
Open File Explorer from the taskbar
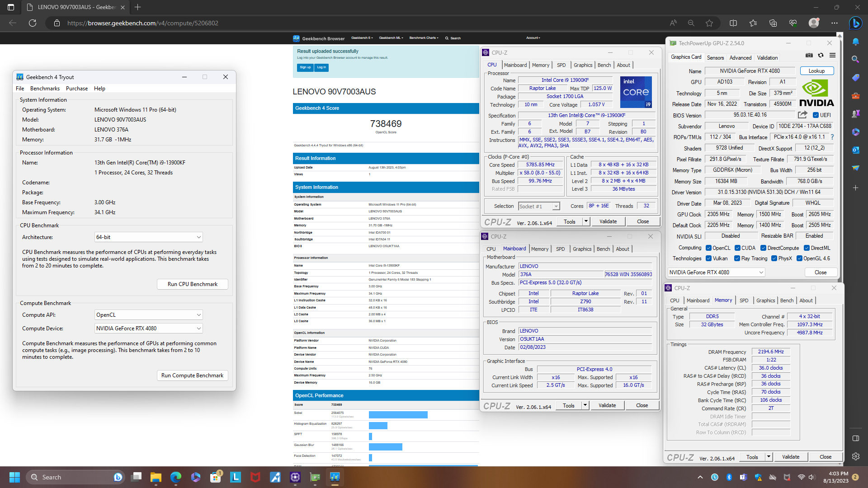156,477
